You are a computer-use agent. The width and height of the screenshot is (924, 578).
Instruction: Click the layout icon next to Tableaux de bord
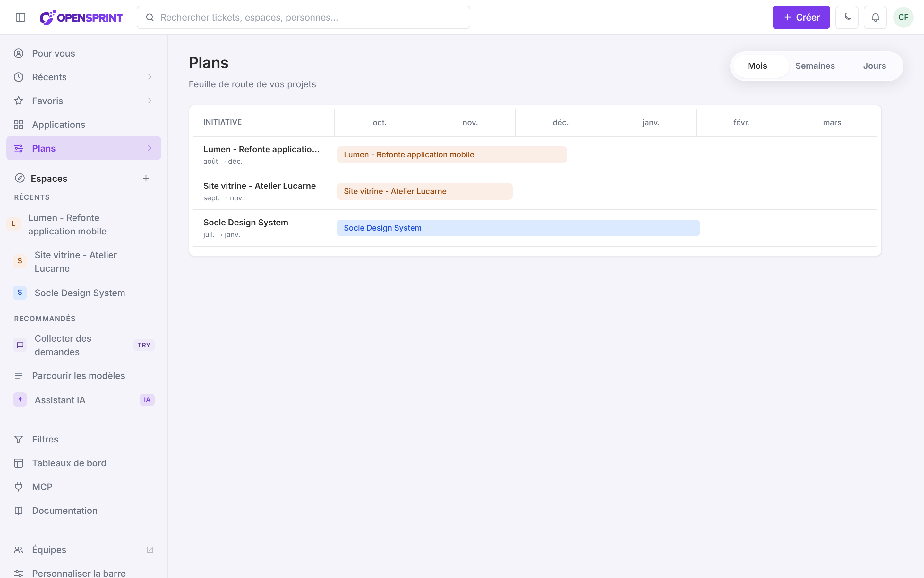[x=18, y=463]
